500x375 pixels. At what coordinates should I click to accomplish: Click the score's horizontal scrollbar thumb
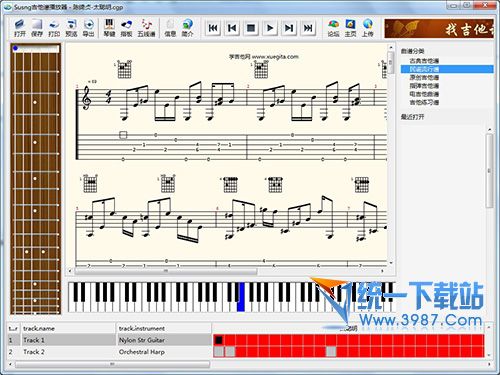[166, 271]
